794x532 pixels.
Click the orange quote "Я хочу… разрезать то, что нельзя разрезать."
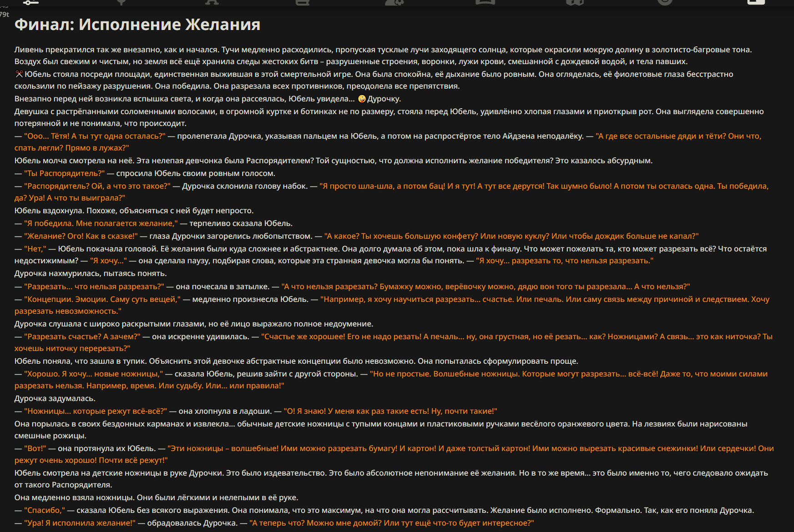[565, 261]
